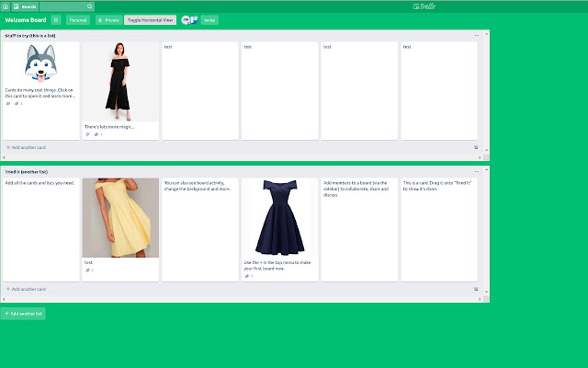Click 'Stuff to try (this is a list)' title
This screenshot has height=368, width=588.
[x=30, y=36]
